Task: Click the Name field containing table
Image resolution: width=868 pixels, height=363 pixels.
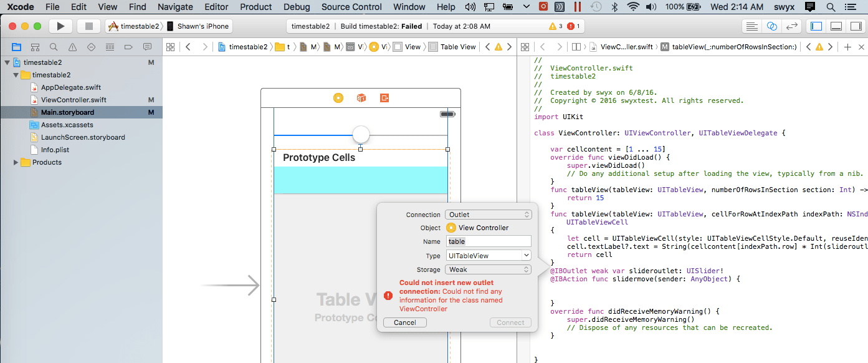Action: click(489, 241)
